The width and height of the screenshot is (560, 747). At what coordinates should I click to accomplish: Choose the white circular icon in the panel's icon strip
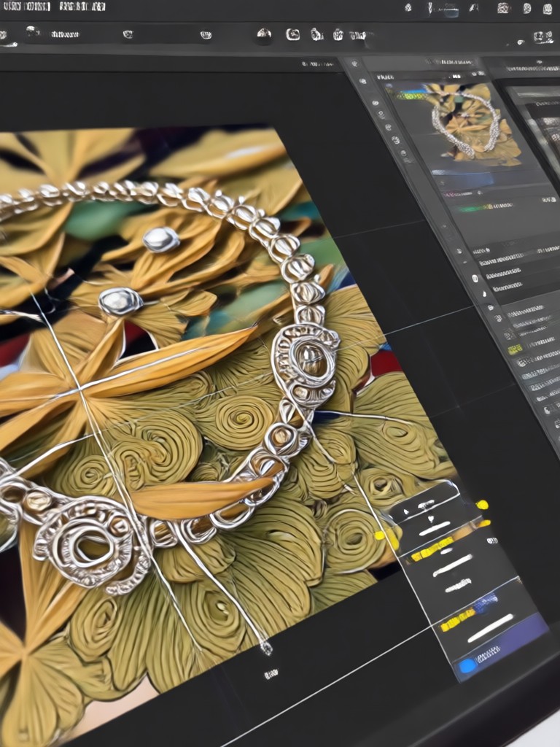pos(475,278)
